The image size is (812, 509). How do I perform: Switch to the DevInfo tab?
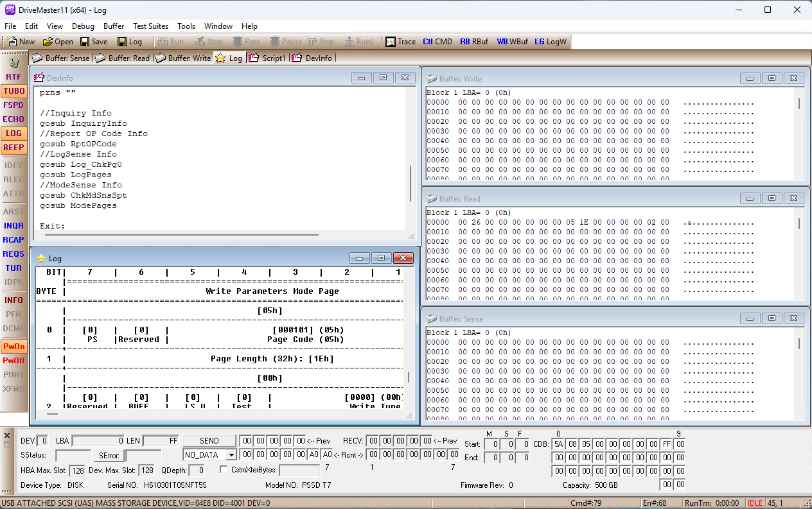tap(312, 58)
